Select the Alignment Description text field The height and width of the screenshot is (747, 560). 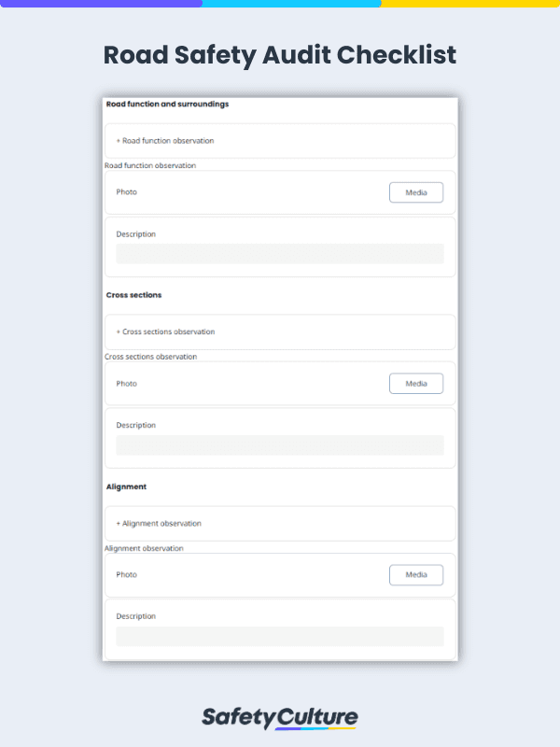pyautogui.click(x=279, y=636)
